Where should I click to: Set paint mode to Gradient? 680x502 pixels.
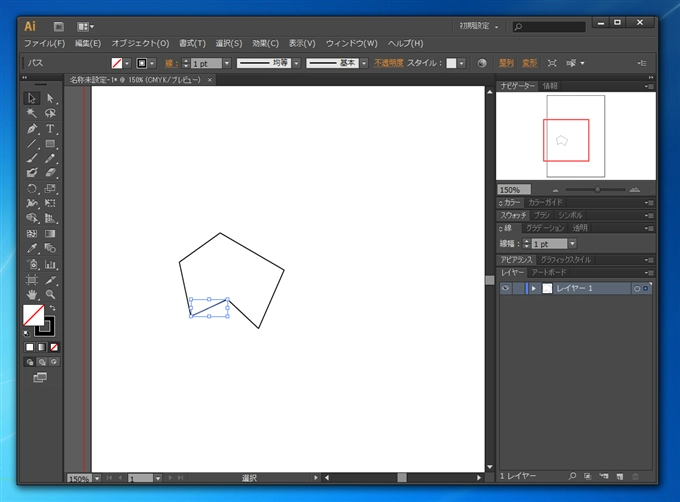pos(42,347)
